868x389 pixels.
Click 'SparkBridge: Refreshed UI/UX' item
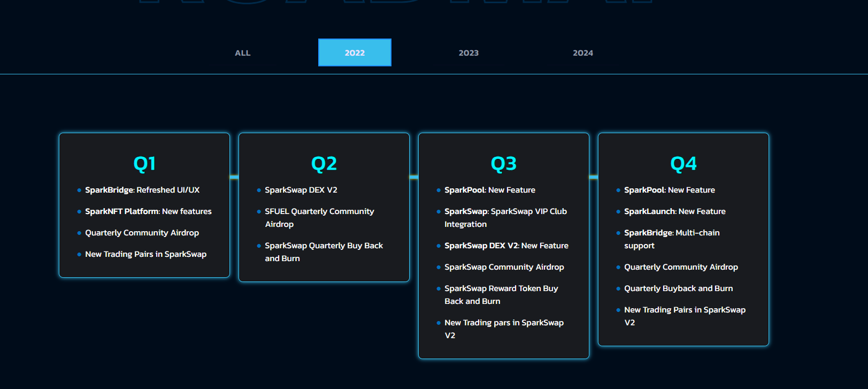click(142, 190)
